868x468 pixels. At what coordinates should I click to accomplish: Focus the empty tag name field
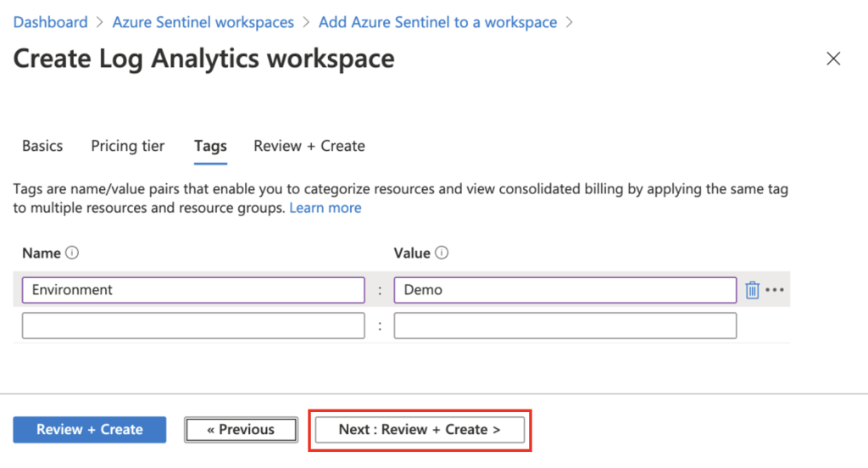(x=193, y=326)
